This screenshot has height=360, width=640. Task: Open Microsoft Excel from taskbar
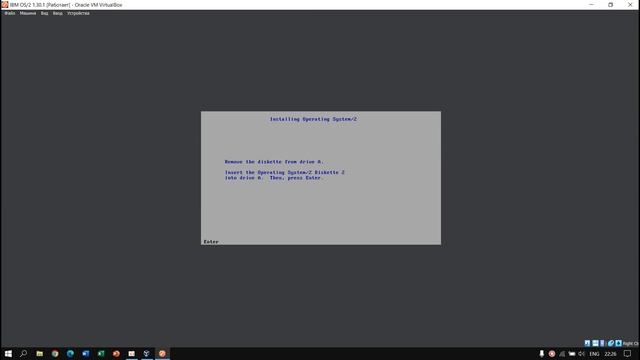click(101, 353)
